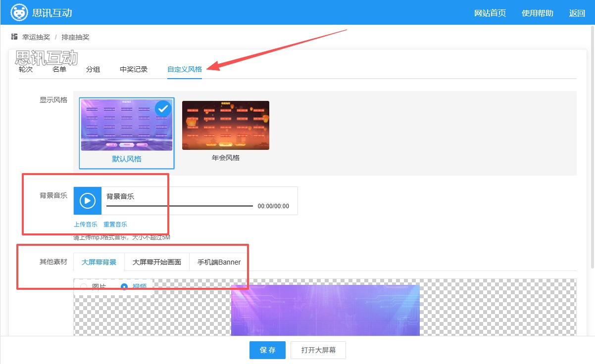Choose the 年会风格 theme thumbnail
This screenshot has height=364, width=595.
pyautogui.click(x=226, y=126)
